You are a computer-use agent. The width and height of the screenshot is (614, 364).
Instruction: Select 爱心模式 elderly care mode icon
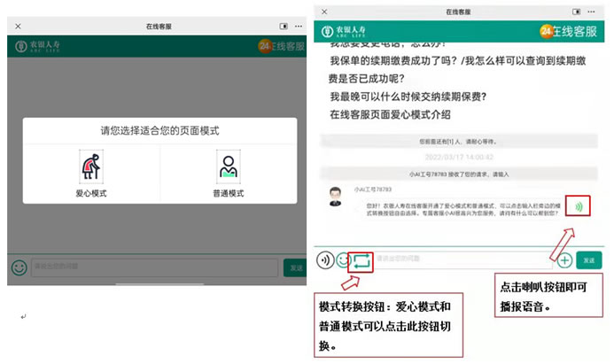(x=90, y=168)
